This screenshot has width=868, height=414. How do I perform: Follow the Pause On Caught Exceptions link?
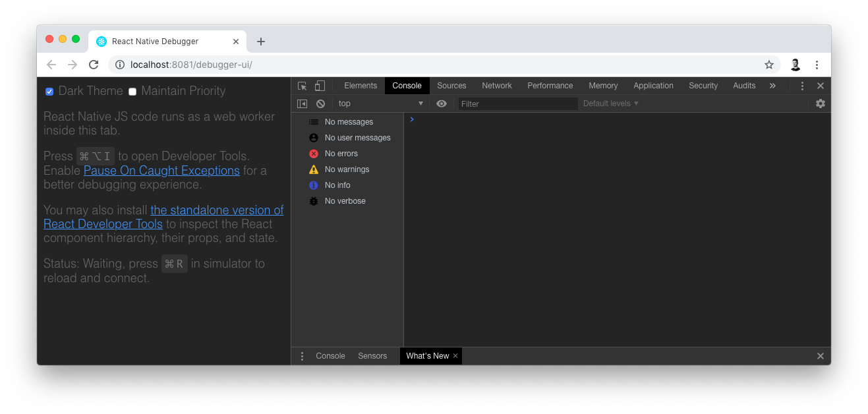(x=161, y=171)
